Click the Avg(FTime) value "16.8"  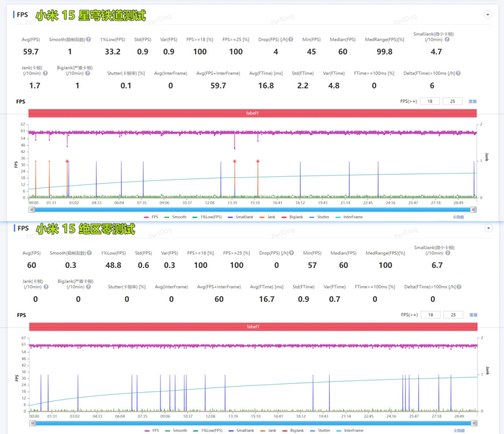[266, 86]
